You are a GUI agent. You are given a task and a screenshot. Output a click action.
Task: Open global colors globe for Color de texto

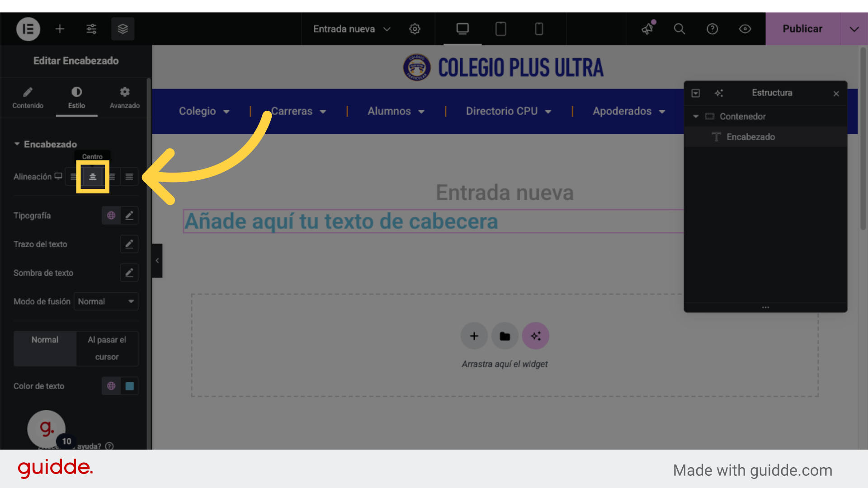click(x=111, y=386)
